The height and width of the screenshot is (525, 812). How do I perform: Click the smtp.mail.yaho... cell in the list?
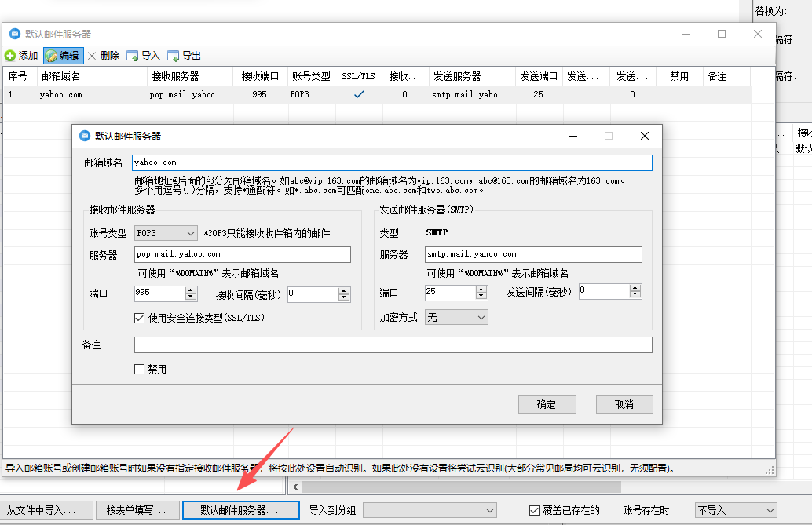pos(470,95)
